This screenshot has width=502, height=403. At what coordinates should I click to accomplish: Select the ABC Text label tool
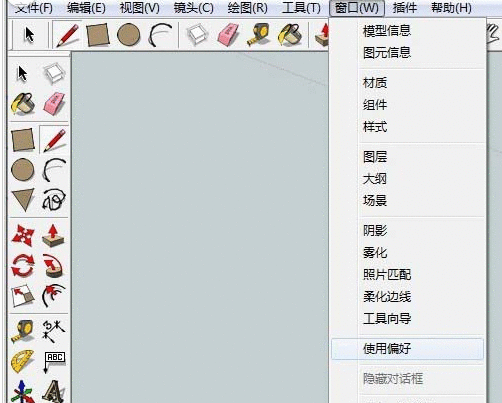tap(54, 362)
